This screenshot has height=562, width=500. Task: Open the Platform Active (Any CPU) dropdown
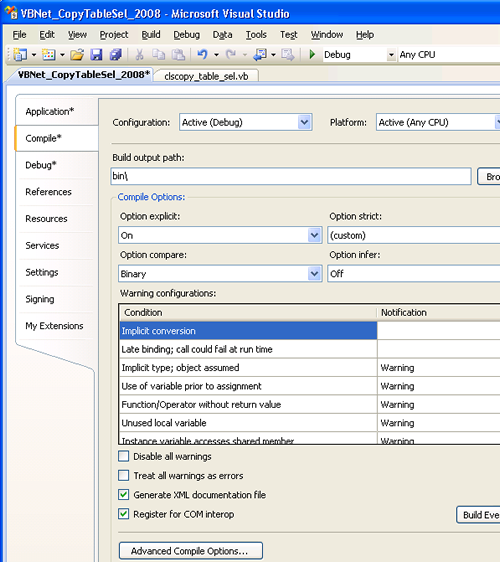[x=497, y=122]
